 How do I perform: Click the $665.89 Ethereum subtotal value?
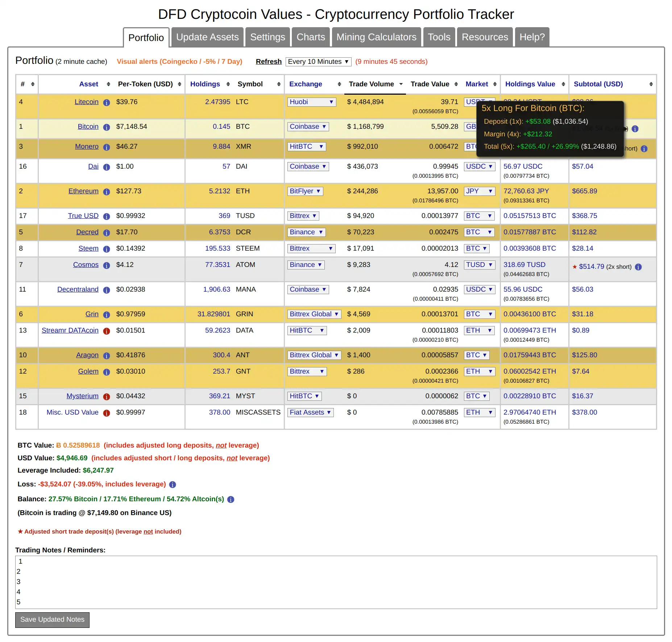point(584,191)
